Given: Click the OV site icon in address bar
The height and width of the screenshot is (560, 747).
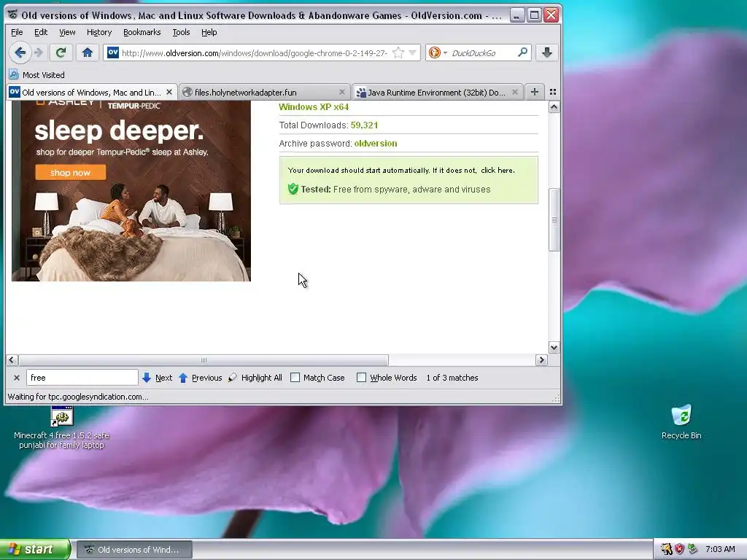Looking at the screenshot, I should click(x=112, y=52).
